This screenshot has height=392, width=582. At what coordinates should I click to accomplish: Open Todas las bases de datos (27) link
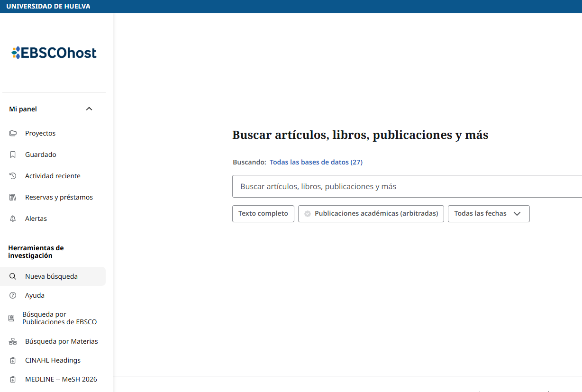[316, 162]
